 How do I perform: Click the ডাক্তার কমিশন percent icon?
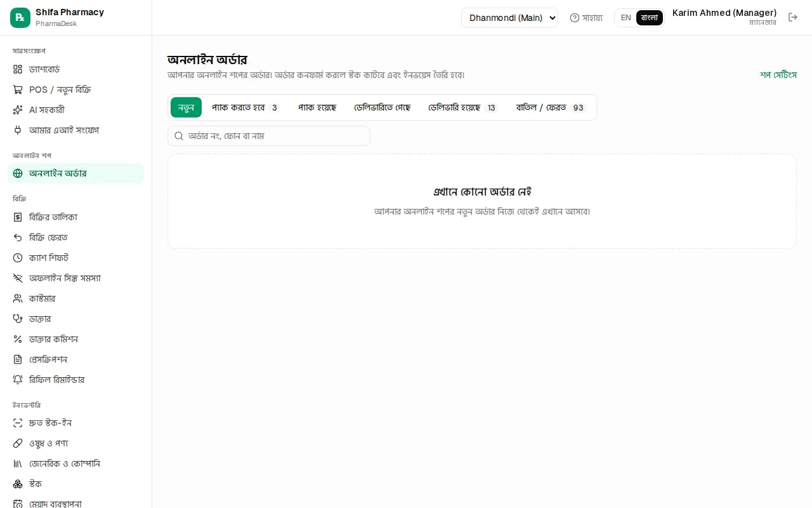18,339
